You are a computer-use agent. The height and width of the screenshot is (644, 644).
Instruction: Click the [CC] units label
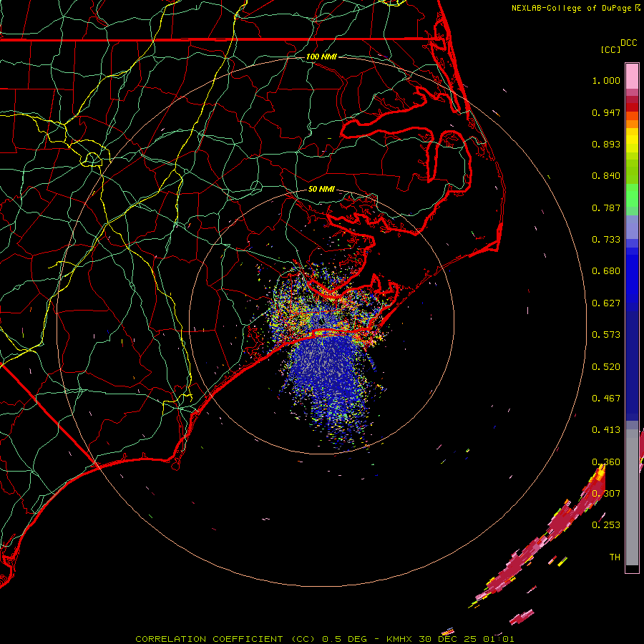click(610, 49)
